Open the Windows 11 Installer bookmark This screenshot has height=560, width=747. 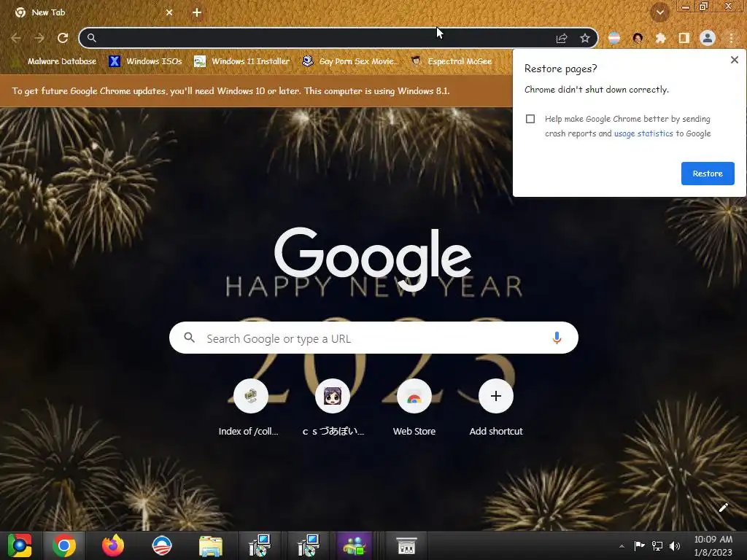[242, 61]
